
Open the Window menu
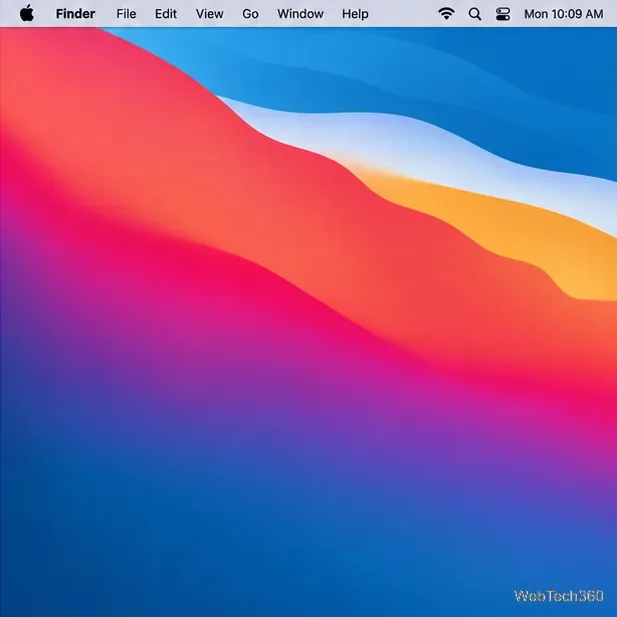tap(300, 14)
